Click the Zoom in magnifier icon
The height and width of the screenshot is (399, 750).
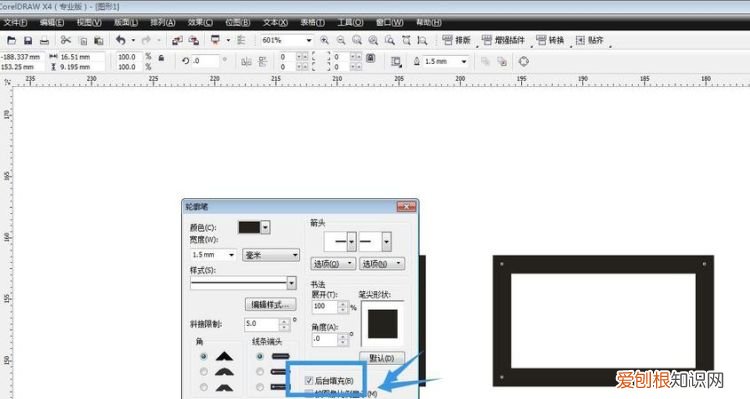[x=324, y=41]
